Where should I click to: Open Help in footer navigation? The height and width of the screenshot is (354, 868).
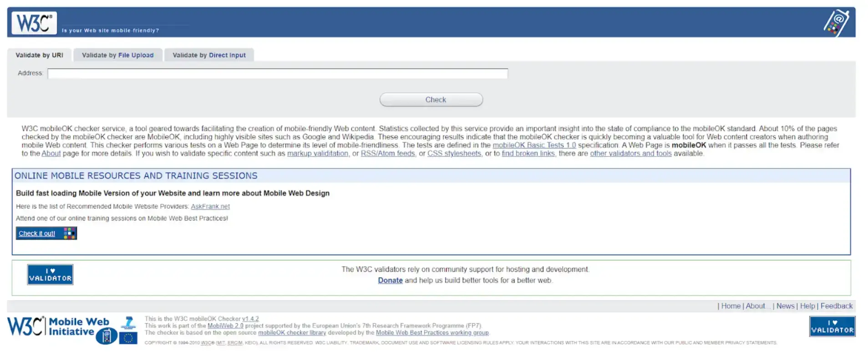807,306
